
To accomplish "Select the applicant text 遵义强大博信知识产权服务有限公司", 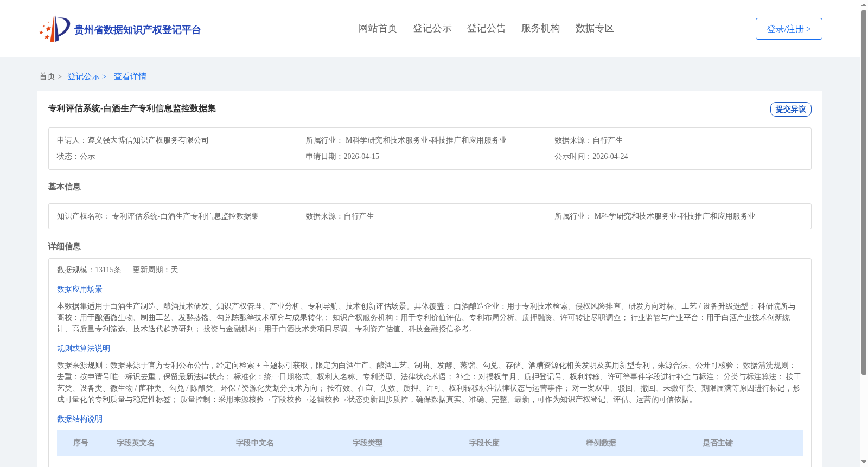I will pos(148,140).
